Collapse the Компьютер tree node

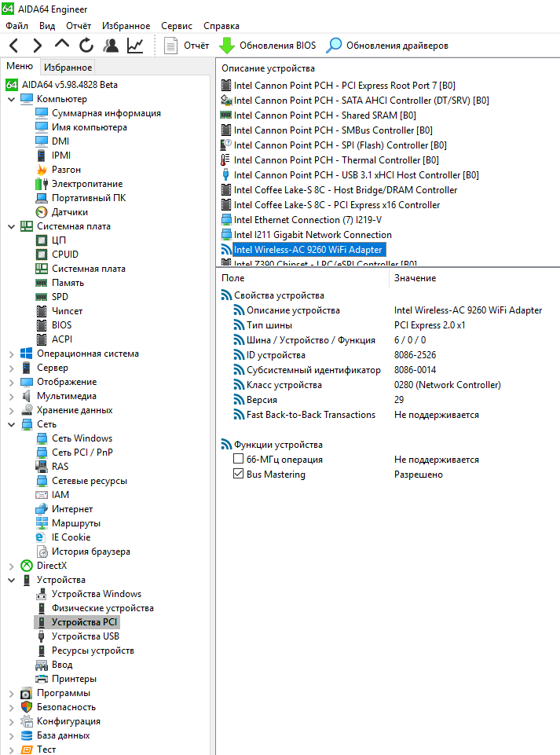coord(12,99)
